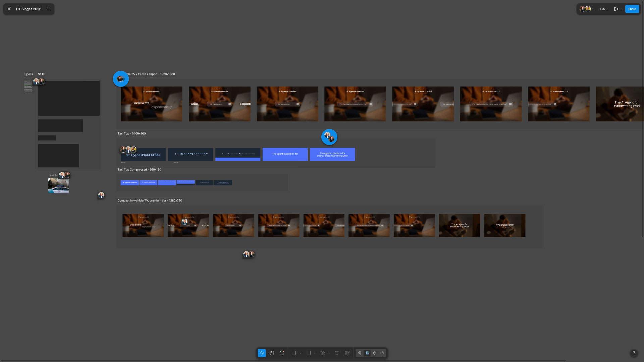
Task: Select the Compact in-vehicle TV 1280x720 label
Action: point(150,200)
